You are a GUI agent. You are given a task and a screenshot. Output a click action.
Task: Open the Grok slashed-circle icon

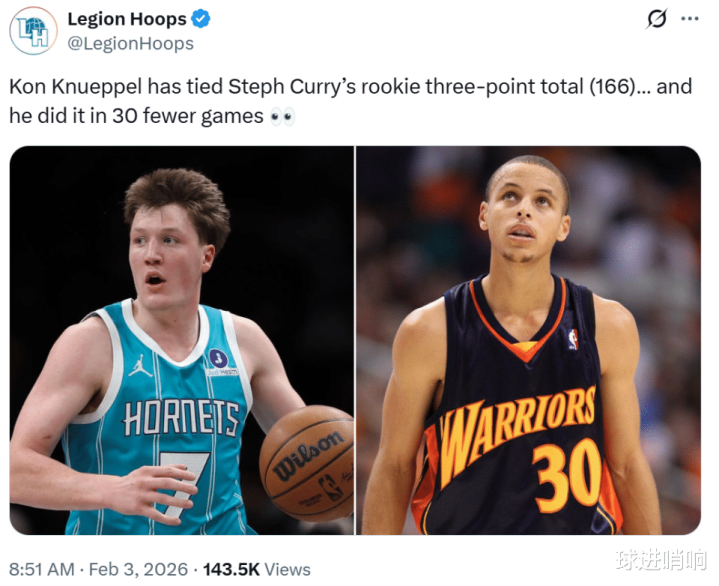[x=657, y=19]
